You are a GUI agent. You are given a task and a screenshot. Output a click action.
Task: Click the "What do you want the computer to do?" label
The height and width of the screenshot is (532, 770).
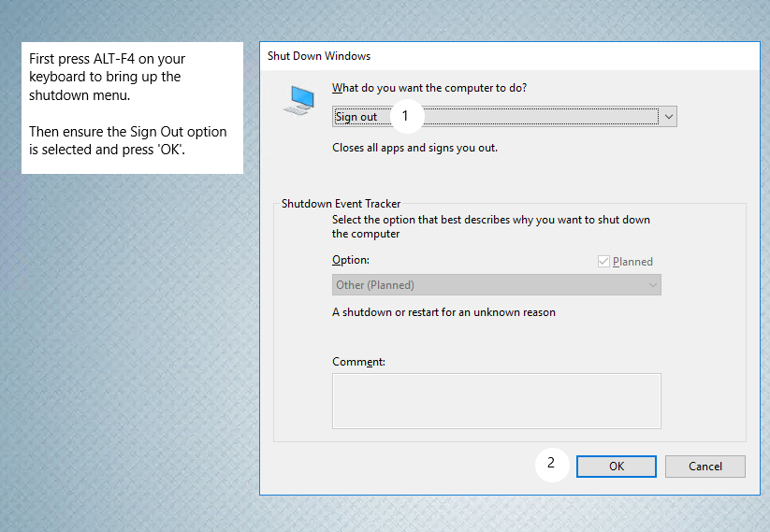(429, 88)
